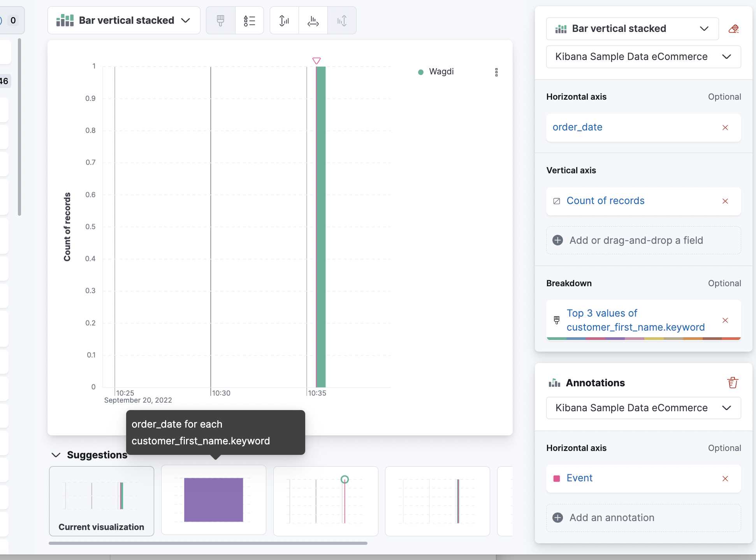Open the right axis settings icon
The width and height of the screenshot is (756, 560).
342,20
